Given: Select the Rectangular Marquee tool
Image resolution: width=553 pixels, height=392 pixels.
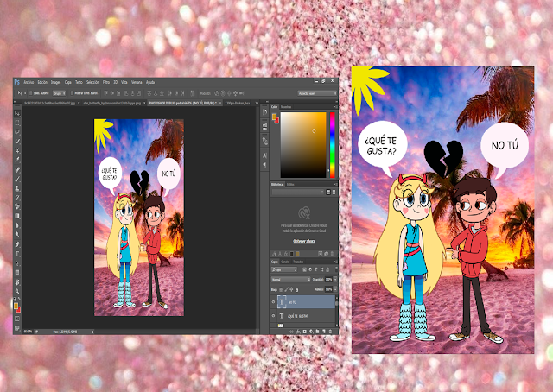Looking at the screenshot, I should pos(17,123).
